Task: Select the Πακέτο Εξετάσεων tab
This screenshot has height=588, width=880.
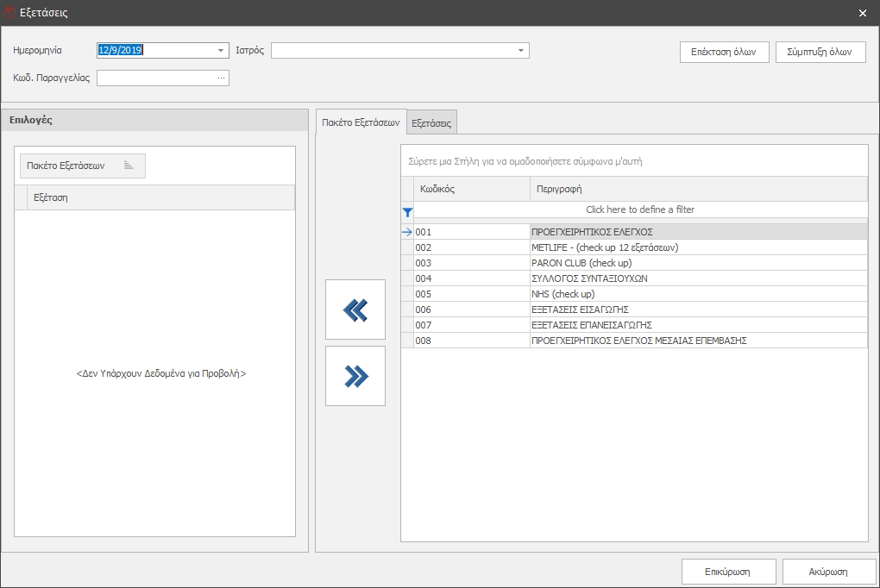Action: pyautogui.click(x=361, y=123)
